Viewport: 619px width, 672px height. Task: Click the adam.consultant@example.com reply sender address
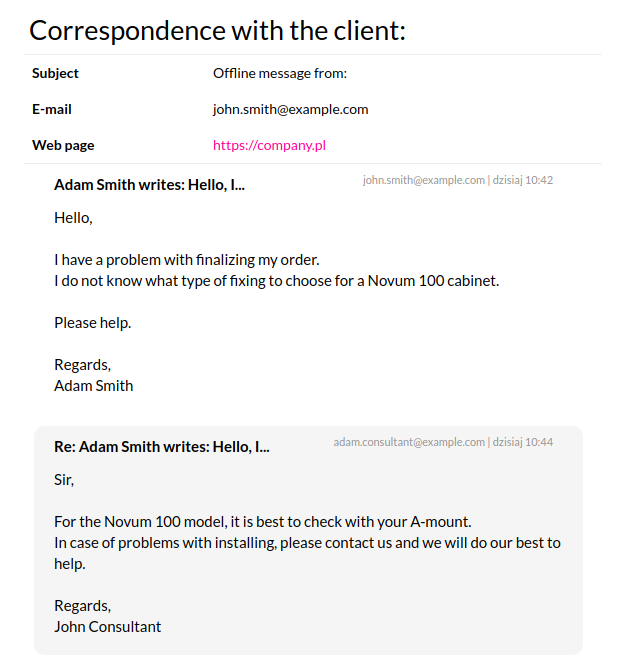409,442
